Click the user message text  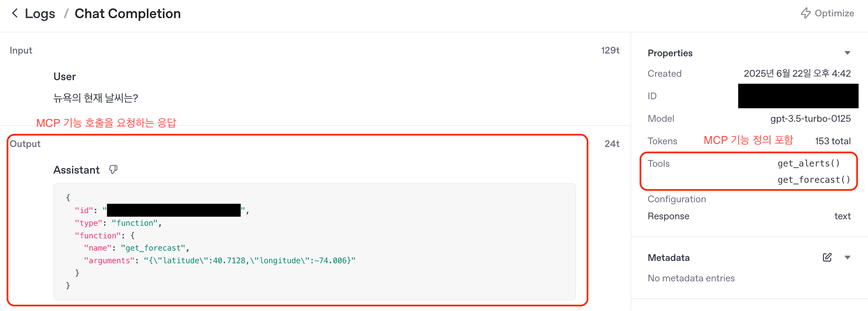[x=96, y=98]
